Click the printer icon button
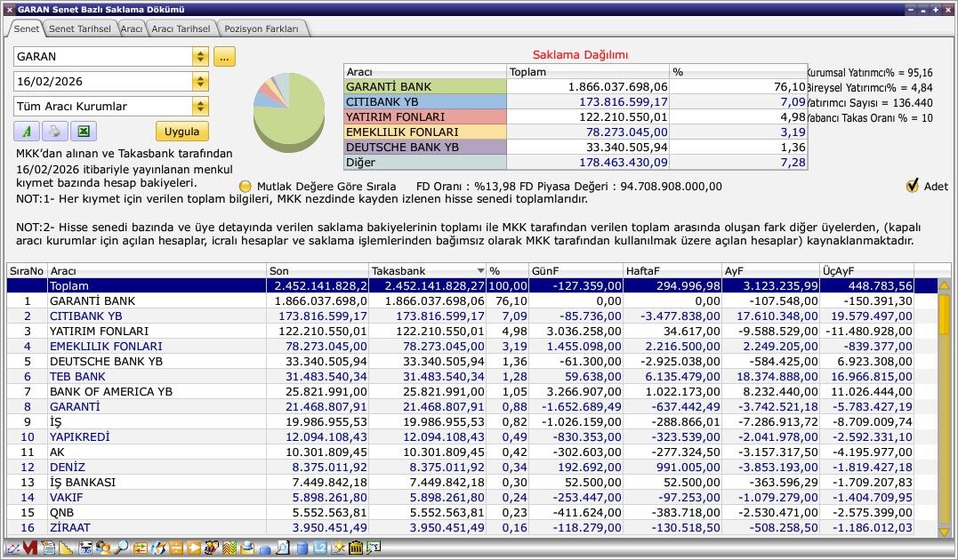The width and height of the screenshot is (958, 560). (x=54, y=131)
